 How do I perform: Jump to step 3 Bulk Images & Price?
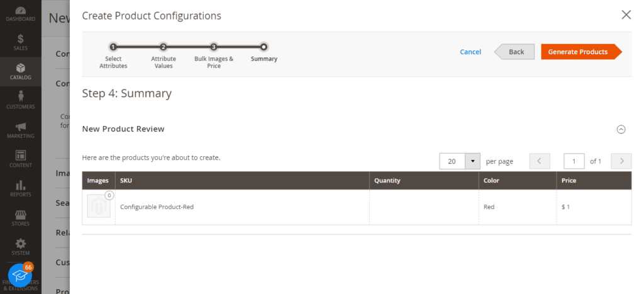214,47
